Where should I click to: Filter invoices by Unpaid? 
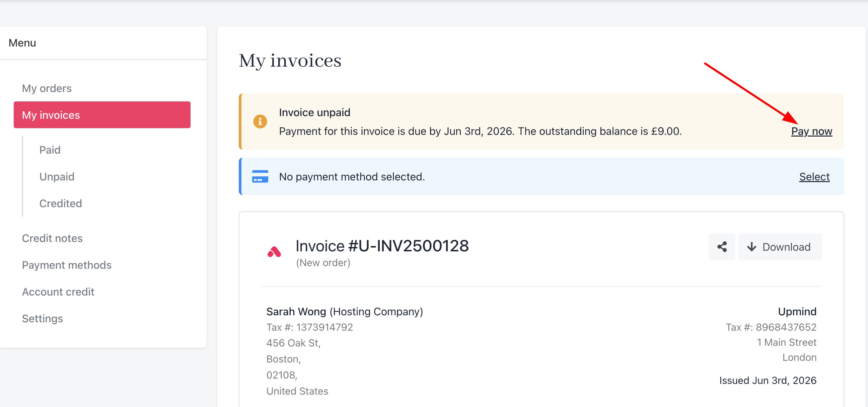click(57, 176)
